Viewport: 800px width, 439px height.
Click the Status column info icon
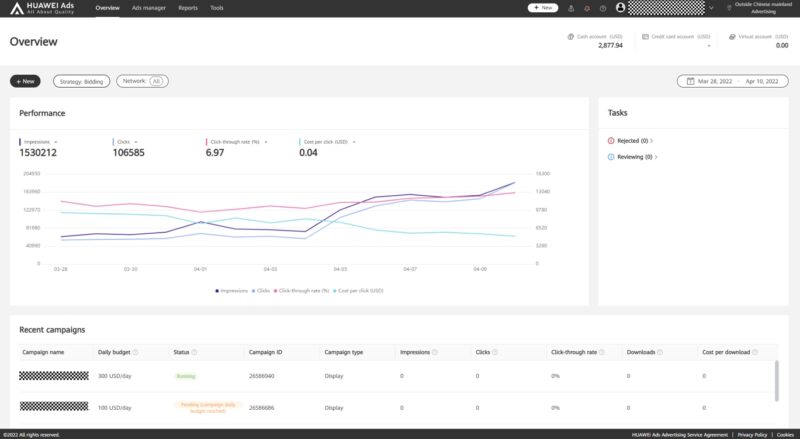pos(194,352)
